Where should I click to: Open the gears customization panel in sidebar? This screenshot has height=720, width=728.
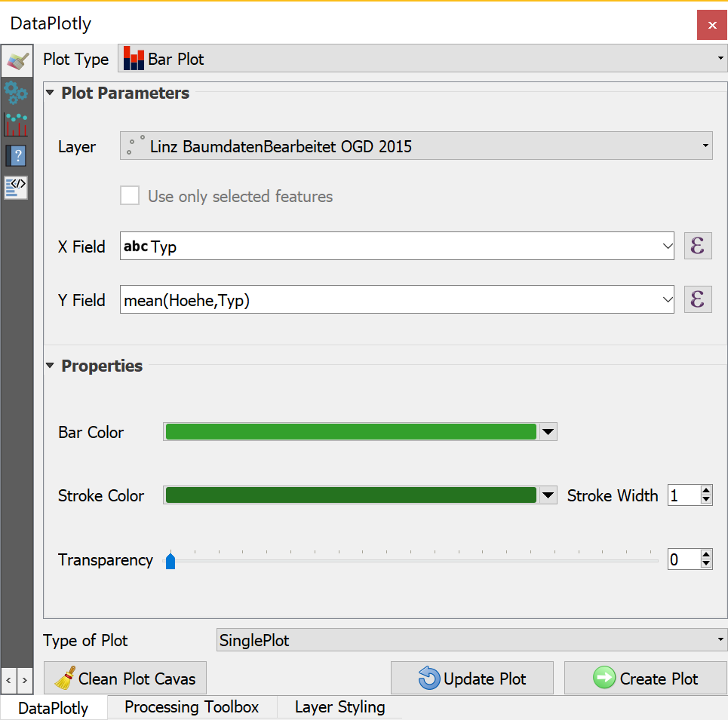click(17, 93)
